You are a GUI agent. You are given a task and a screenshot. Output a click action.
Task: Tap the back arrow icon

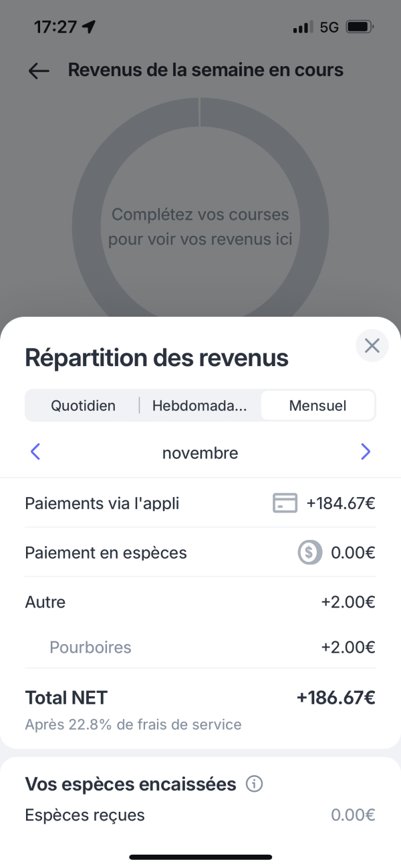39,71
